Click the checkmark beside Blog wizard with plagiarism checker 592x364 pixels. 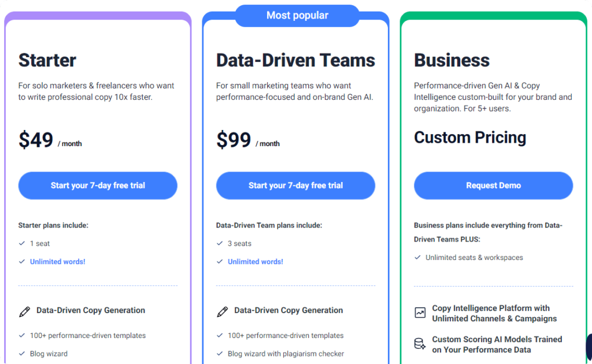click(220, 354)
